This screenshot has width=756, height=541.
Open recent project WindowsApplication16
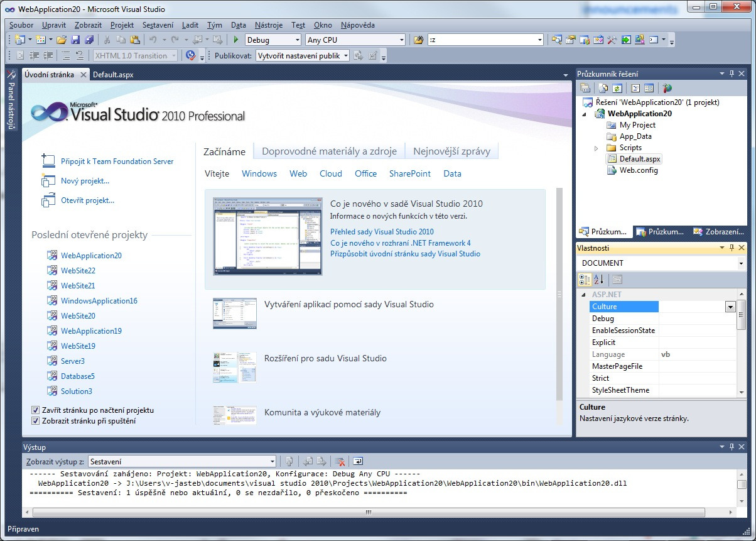tap(99, 301)
